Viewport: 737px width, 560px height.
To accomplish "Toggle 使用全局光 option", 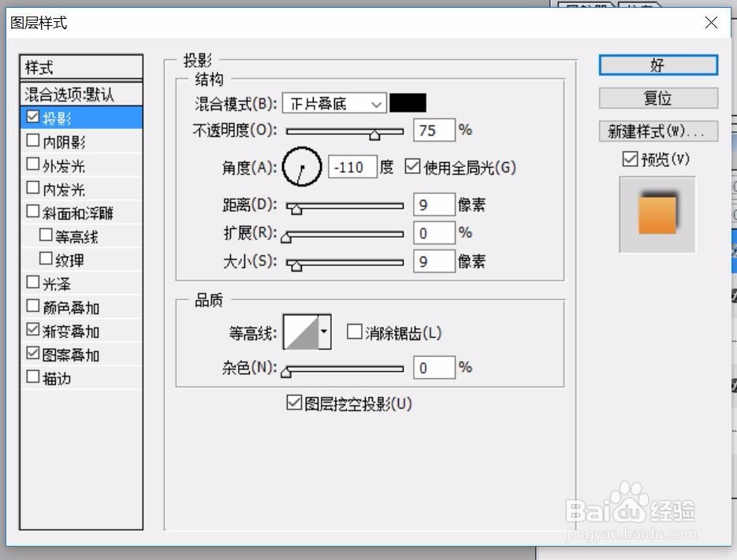I will tap(412, 166).
